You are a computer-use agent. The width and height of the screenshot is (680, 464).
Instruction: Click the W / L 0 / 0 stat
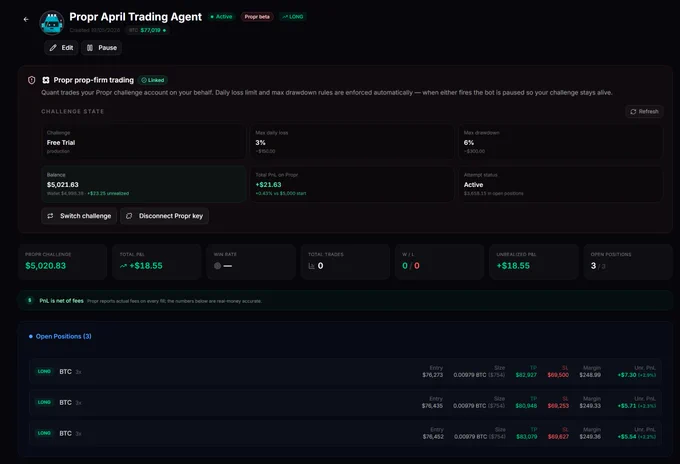click(x=439, y=262)
